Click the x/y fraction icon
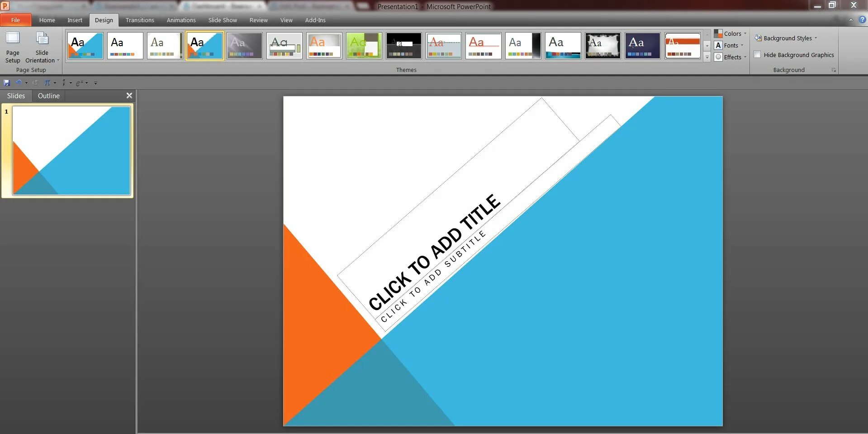 [64, 83]
